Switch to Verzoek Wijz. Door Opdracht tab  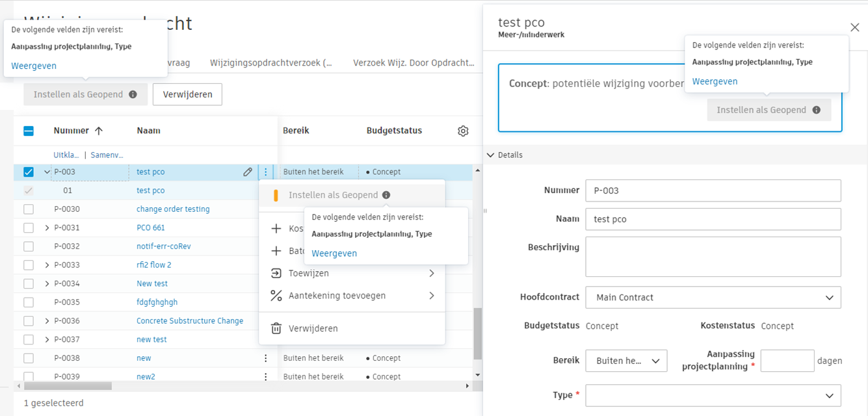pos(414,63)
